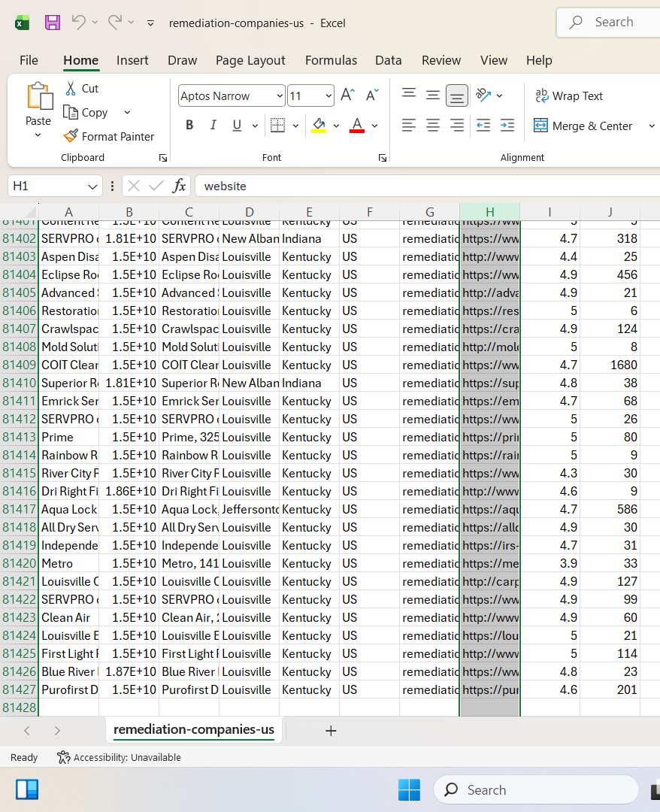Switch to the Data tab
This screenshot has height=812, width=660.
(388, 60)
